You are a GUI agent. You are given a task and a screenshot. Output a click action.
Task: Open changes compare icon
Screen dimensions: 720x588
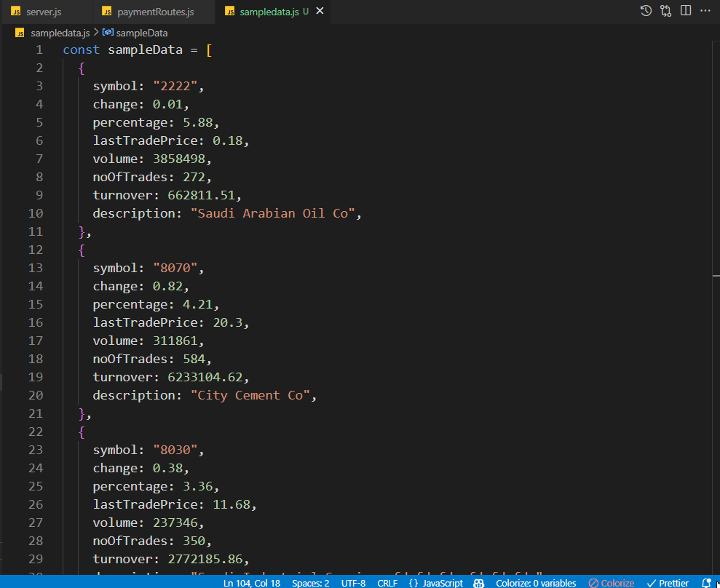tap(666, 11)
